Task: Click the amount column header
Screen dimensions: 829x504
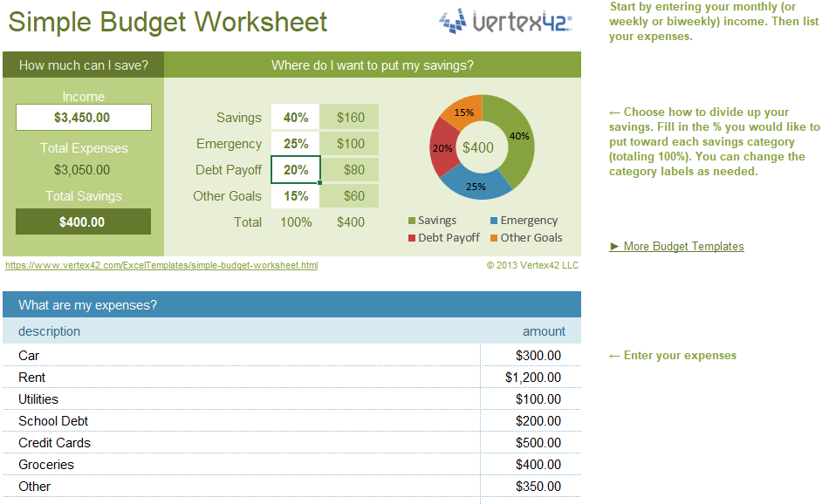Action: 544,331
